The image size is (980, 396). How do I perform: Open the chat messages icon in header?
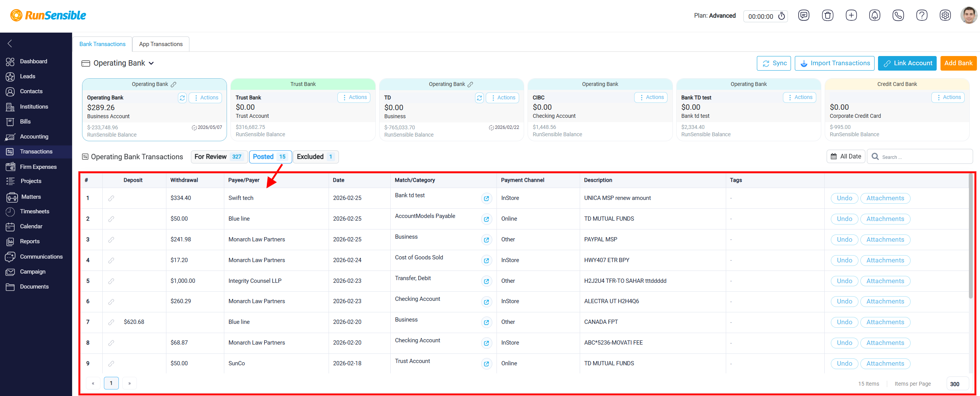[x=804, y=16]
